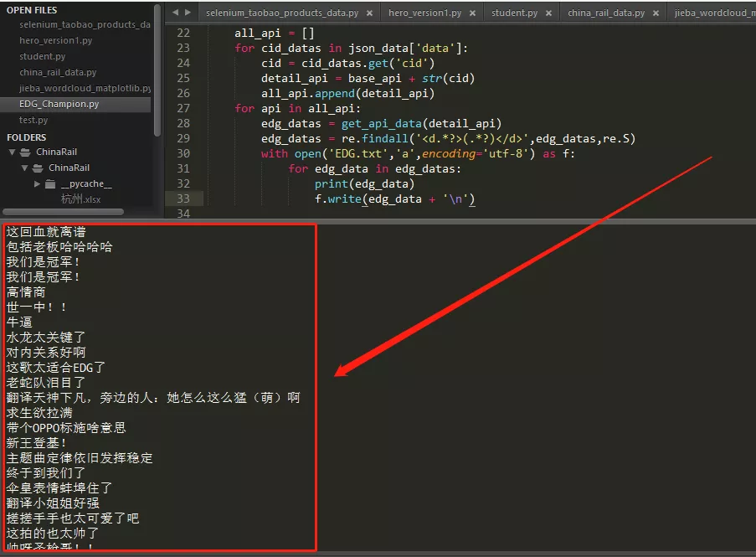
Task: Click line number 27 in gutter
Action: (x=183, y=109)
